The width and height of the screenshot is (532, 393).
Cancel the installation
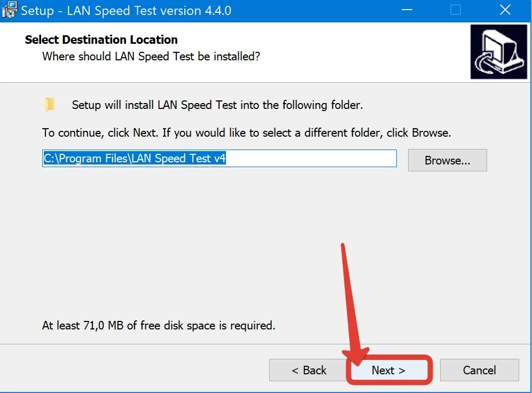pyautogui.click(x=479, y=370)
